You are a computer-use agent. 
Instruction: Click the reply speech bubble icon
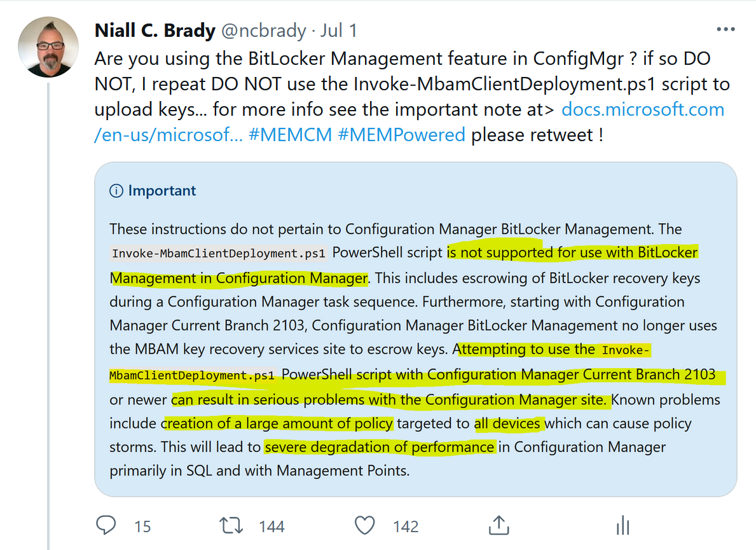106,525
